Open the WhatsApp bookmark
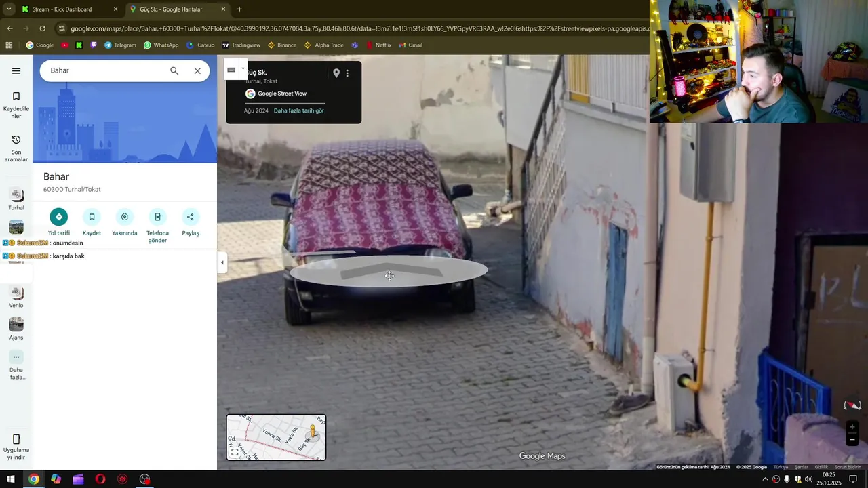The width and height of the screenshot is (868, 488). (161, 45)
